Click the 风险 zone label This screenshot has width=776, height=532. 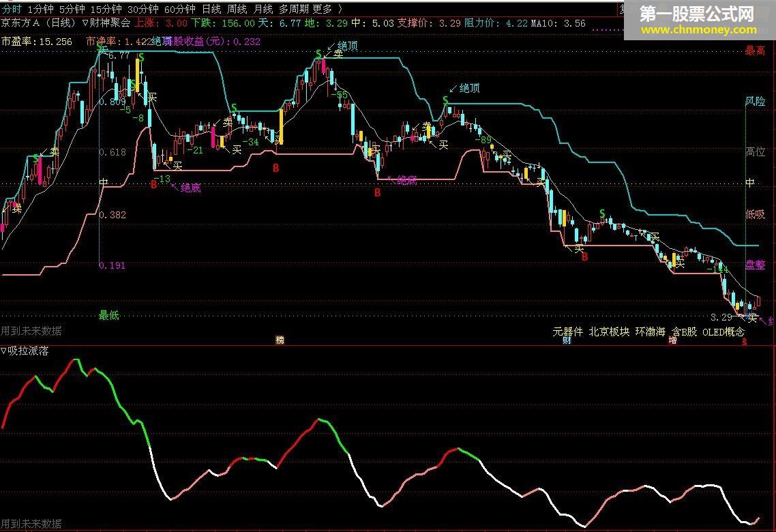pos(756,101)
